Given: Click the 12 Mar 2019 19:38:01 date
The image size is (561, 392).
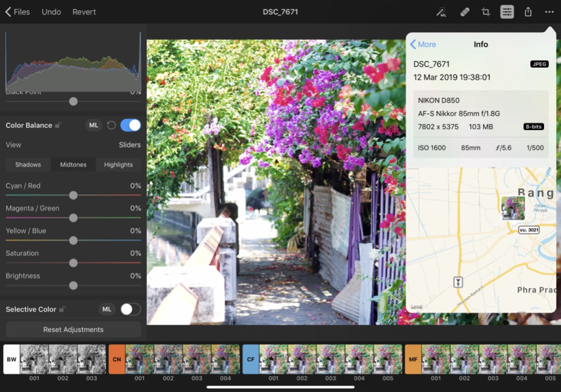Looking at the screenshot, I should (x=452, y=77).
